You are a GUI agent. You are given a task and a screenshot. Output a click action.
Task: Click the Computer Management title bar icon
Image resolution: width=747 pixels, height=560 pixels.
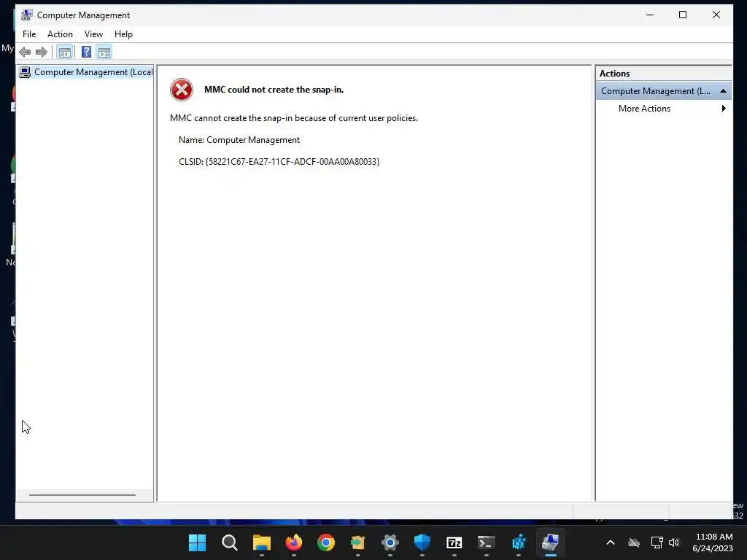point(27,15)
